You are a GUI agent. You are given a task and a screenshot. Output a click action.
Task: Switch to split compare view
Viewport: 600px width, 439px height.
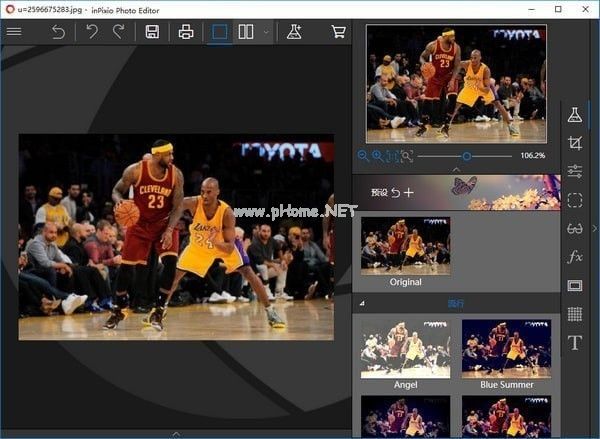click(x=246, y=32)
